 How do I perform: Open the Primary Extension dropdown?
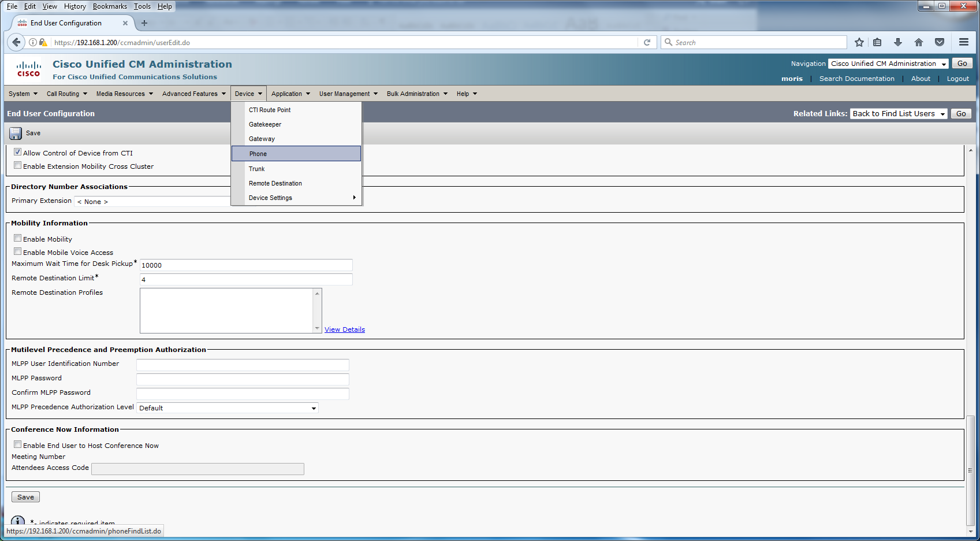[x=152, y=201]
